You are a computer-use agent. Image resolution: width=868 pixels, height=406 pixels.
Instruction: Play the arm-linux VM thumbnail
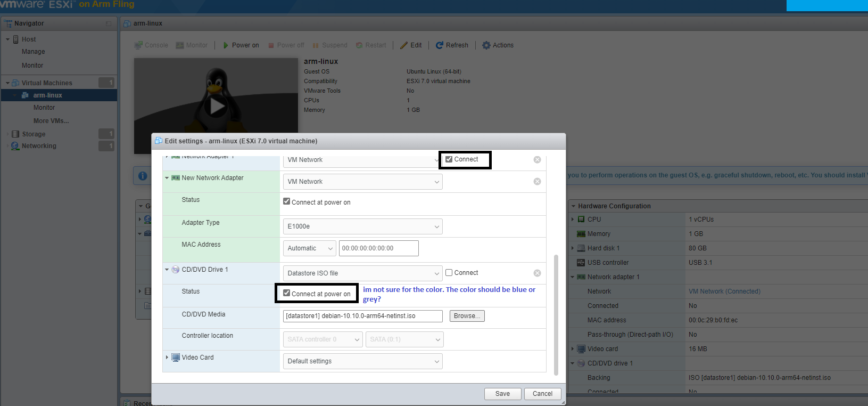[x=217, y=107]
